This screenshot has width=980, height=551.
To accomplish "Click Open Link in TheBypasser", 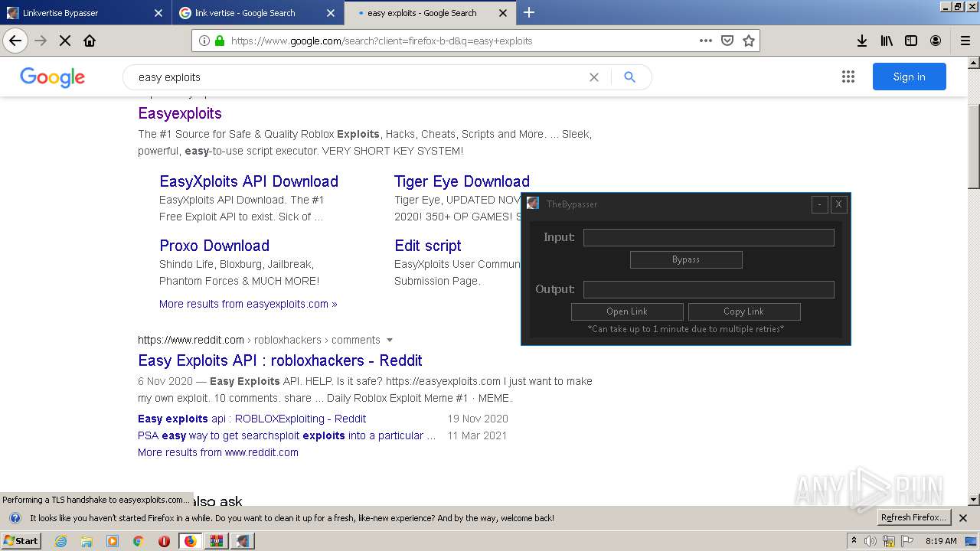I will pos(627,311).
